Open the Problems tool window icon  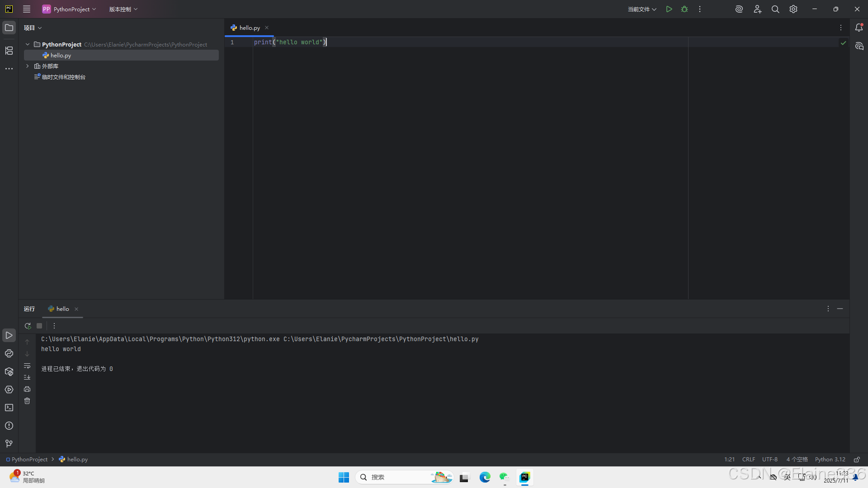pyautogui.click(x=9, y=426)
